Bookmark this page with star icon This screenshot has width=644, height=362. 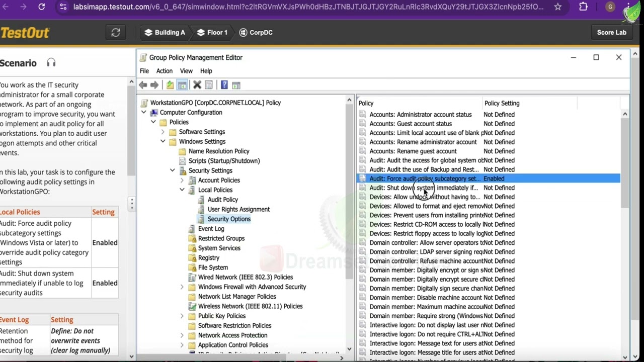(x=557, y=7)
